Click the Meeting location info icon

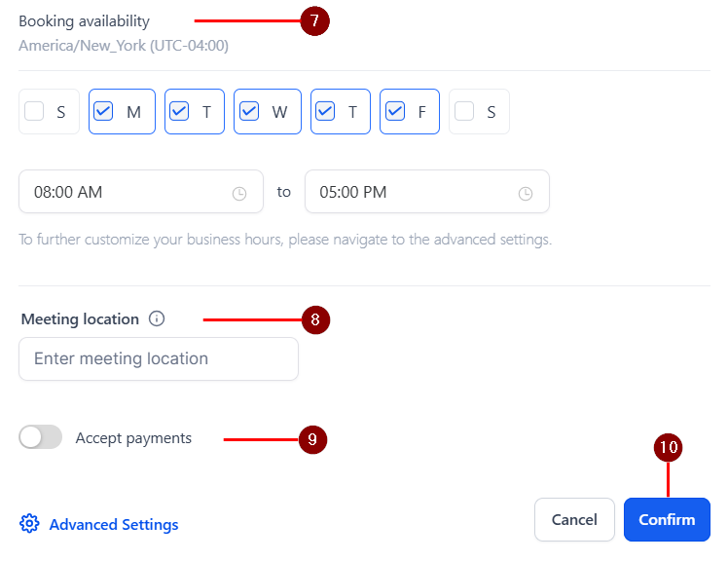(157, 318)
